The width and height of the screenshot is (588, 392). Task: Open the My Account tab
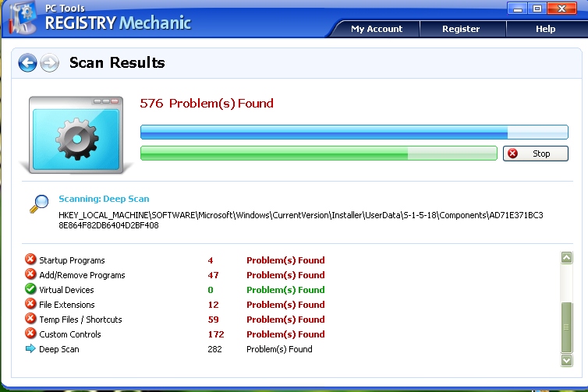(377, 29)
